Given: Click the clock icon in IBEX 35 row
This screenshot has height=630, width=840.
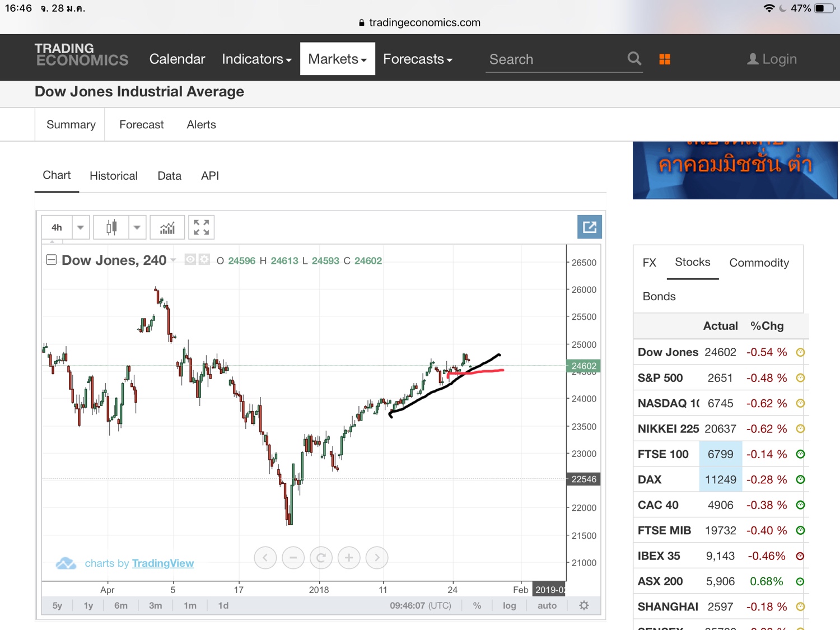Looking at the screenshot, I should [800, 556].
